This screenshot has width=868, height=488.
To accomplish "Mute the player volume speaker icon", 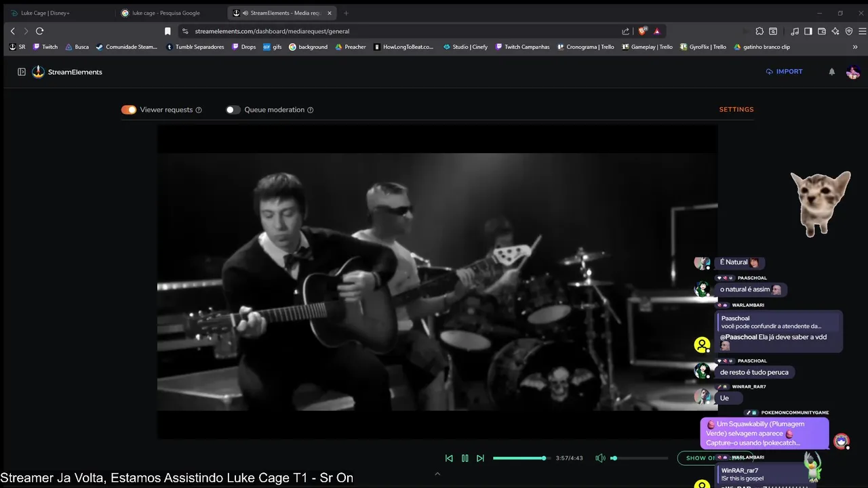I will click(600, 458).
